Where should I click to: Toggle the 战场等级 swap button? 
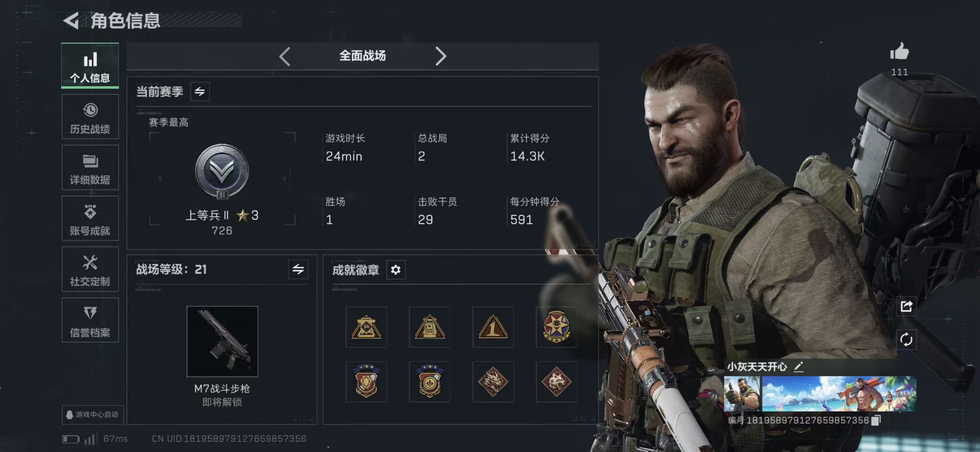point(298,269)
